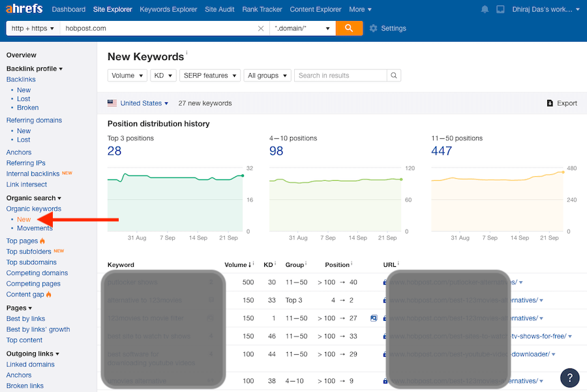Open Broken under Backlinks
Viewport: 587px width, 392px height.
pyautogui.click(x=27, y=108)
